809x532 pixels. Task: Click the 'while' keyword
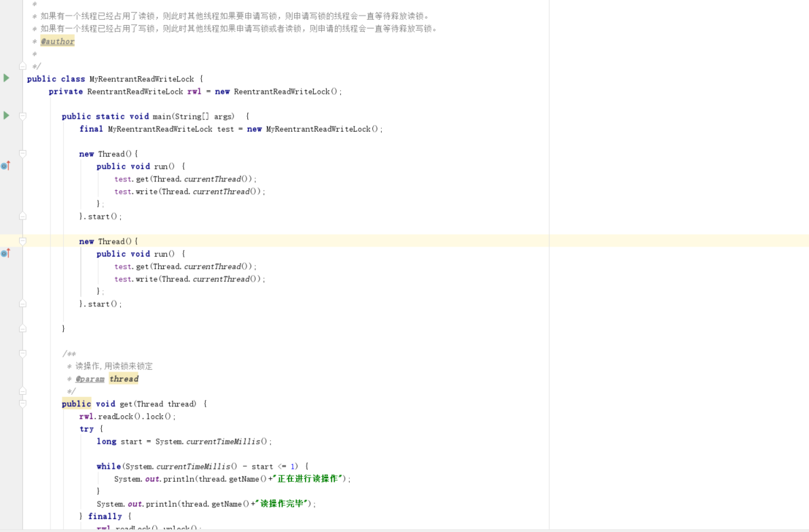[x=109, y=467]
